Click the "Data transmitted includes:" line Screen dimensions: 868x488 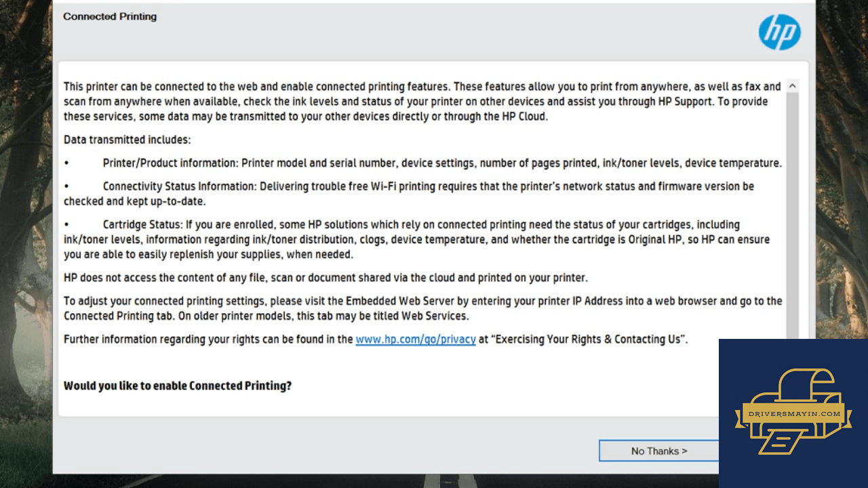pyautogui.click(x=127, y=140)
